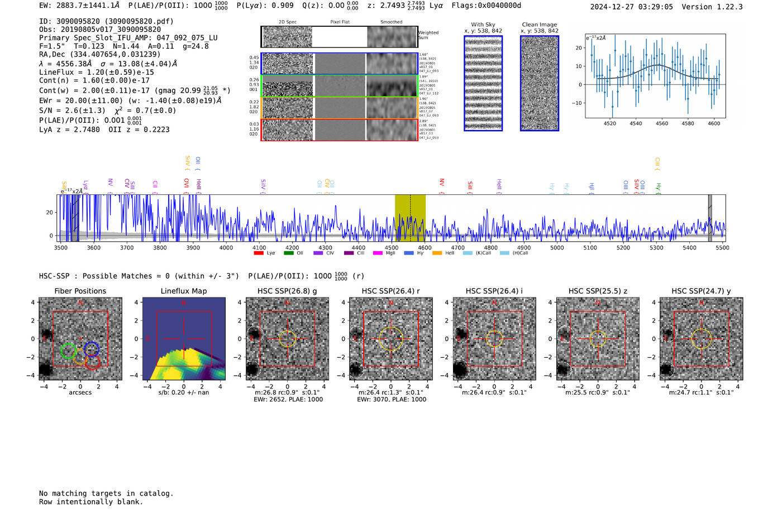Click the Primary Spec_Slot_IFU_AMP text line
The width and height of the screenshot is (782, 532).
pos(128,38)
